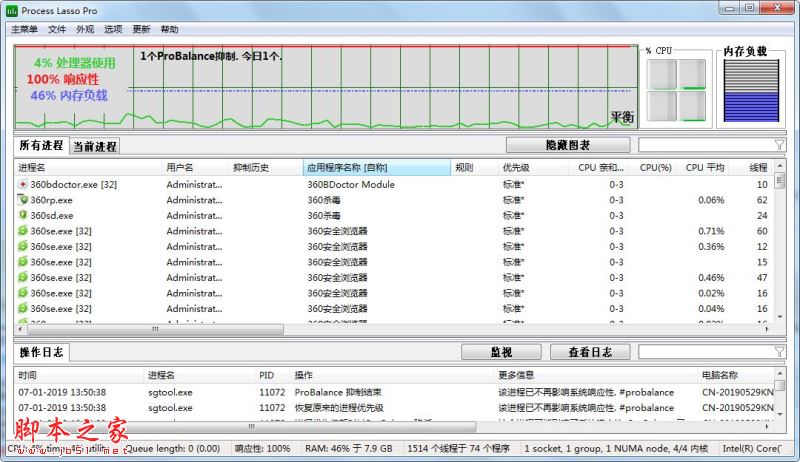Click the 内存负载 memory load gauge
Image resolution: width=800 pixels, height=462 pixels.
[751, 90]
